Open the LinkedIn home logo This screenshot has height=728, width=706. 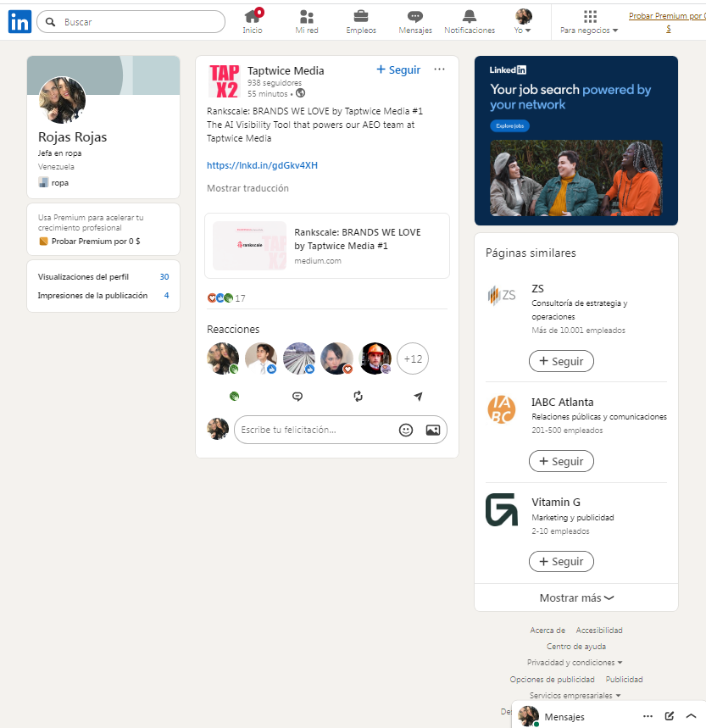pos(19,21)
